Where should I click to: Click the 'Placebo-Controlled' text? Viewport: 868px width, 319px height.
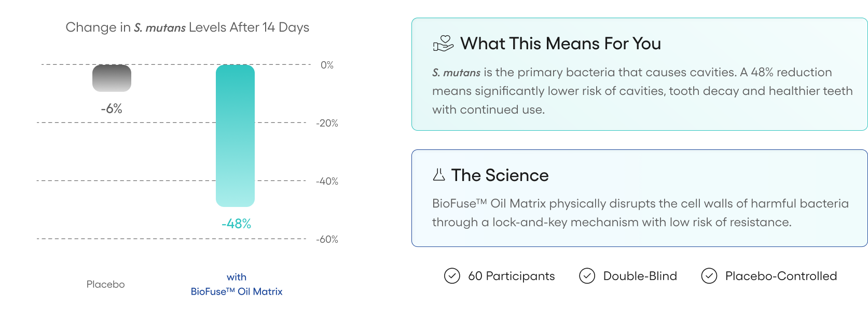[x=781, y=276]
